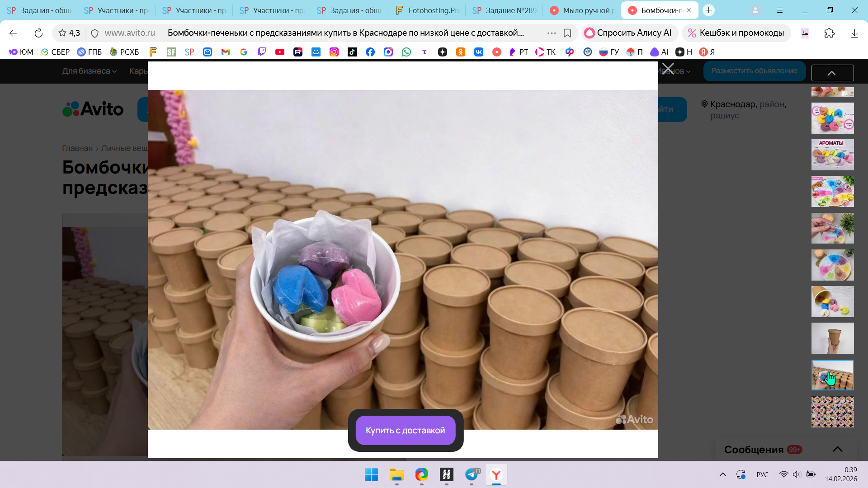Switch to the Мыло ручной работы tab
Viewport: 868px width, 488px height.
point(582,10)
